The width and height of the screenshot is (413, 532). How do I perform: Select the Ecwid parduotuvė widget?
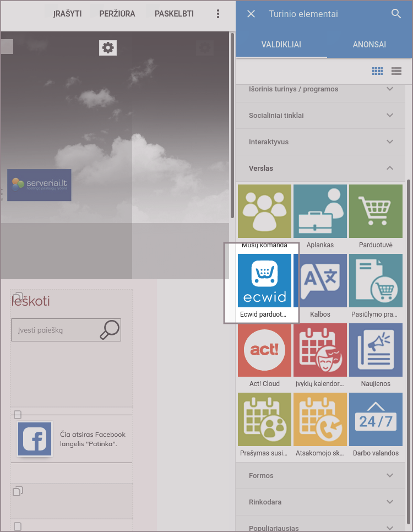point(264,286)
